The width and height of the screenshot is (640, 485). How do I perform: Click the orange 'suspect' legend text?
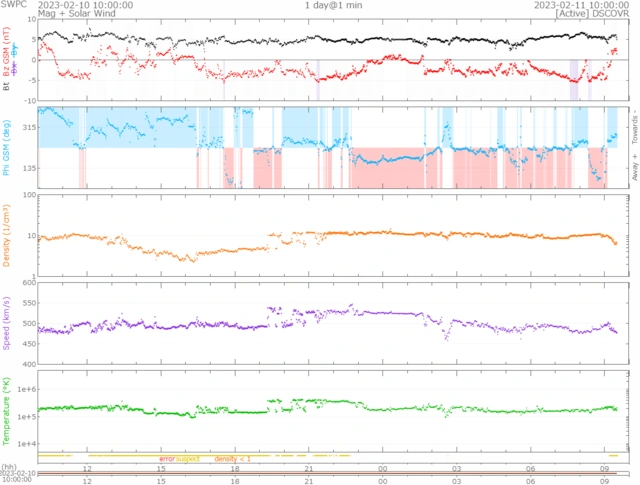point(188,458)
